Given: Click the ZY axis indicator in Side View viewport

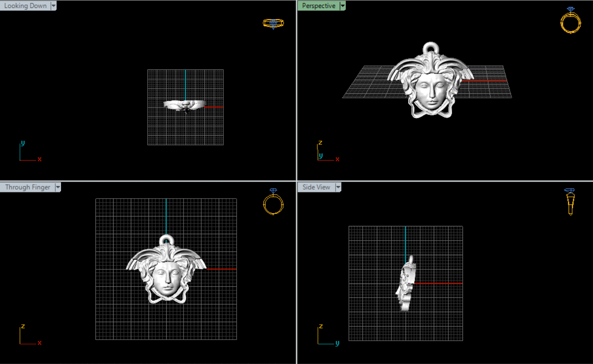Looking at the screenshot, I should [327, 335].
